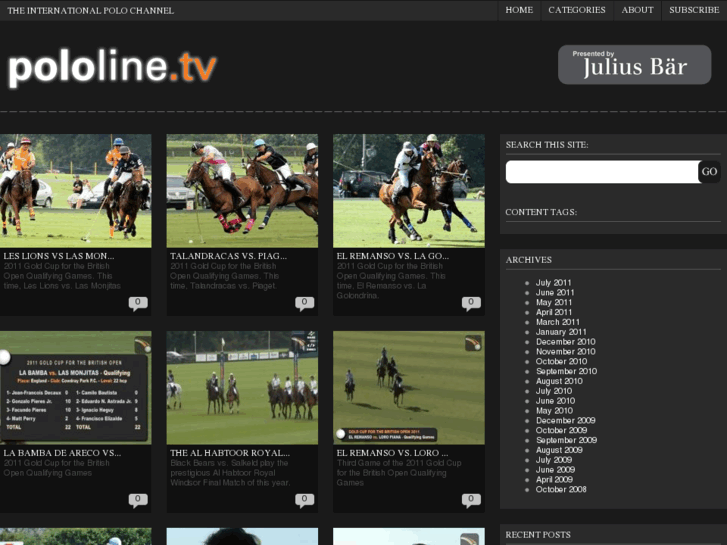Open Talandracas vs. Piag video thumbnail
727x545 pixels.
click(x=242, y=191)
